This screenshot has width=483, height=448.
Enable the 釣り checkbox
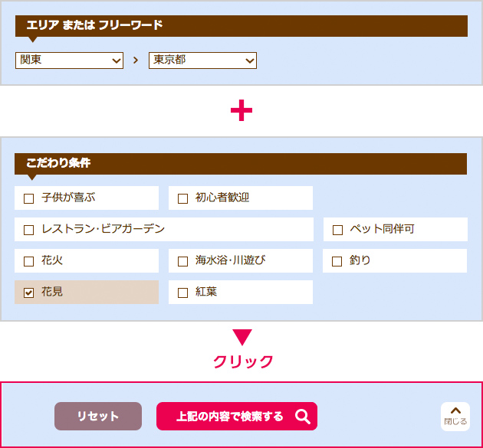(x=337, y=261)
